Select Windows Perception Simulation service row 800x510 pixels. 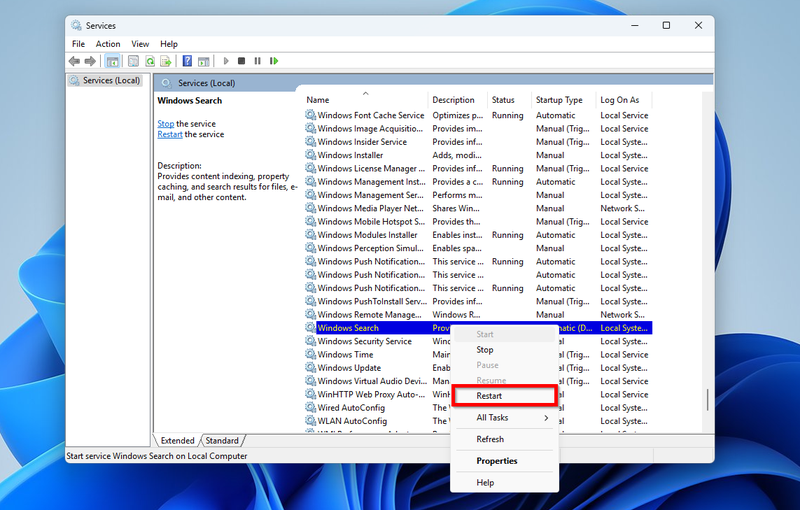click(x=478, y=248)
